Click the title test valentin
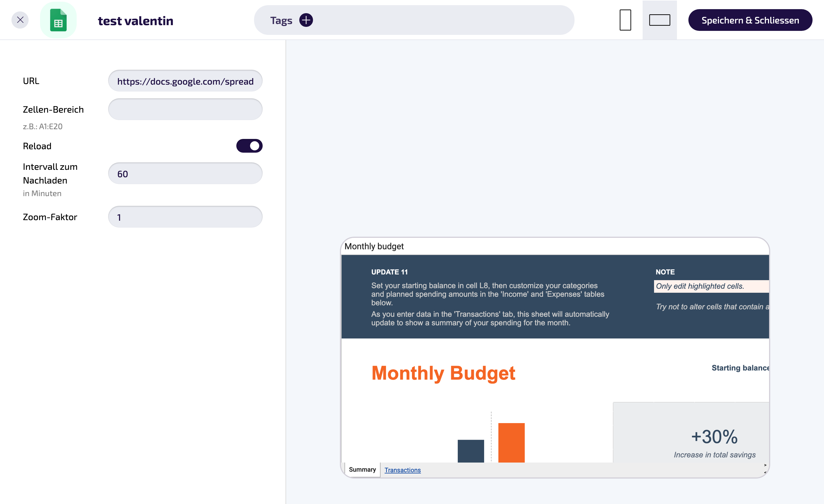The image size is (824, 504). (135, 21)
